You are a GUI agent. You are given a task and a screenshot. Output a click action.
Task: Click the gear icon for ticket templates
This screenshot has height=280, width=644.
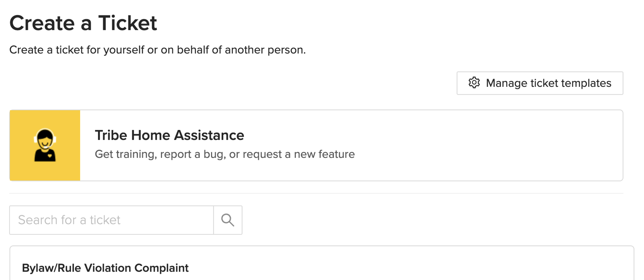[474, 83]
